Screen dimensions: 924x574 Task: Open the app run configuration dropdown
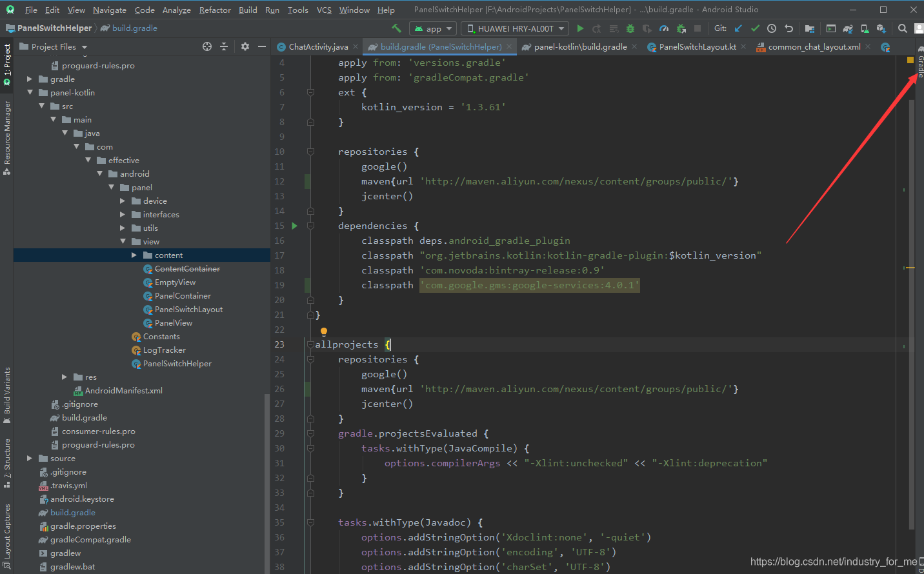(x=433, y=28)
